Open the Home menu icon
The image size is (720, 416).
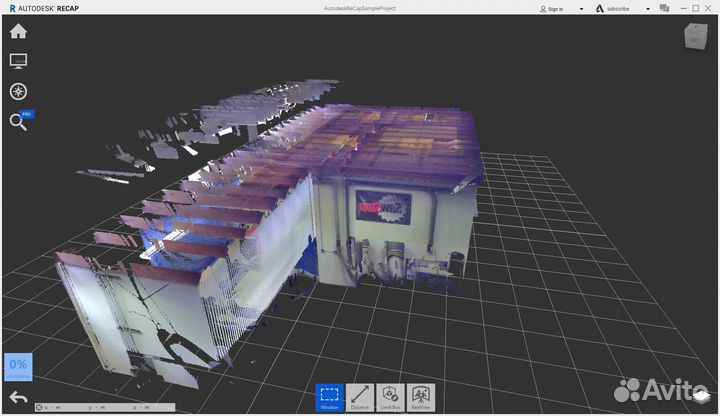[18, 31]
